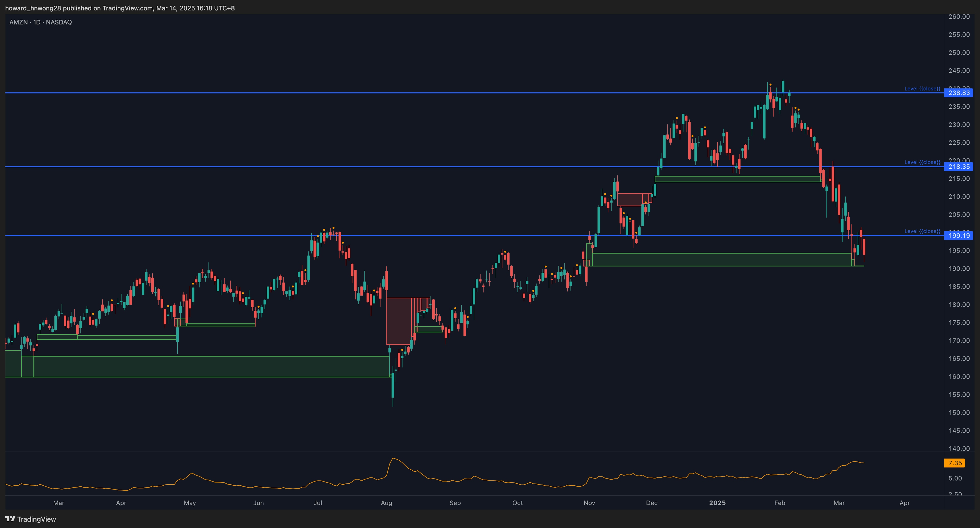Click the 5.00 value on indicator scale

955,478
